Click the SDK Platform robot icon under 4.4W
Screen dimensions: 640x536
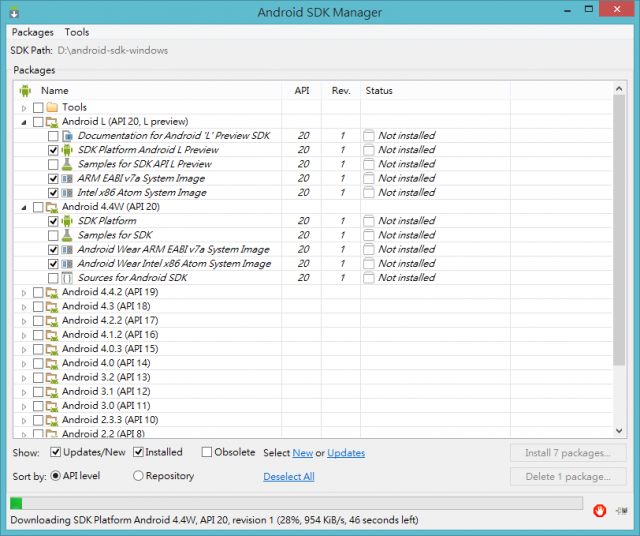[x=67, y=221]
